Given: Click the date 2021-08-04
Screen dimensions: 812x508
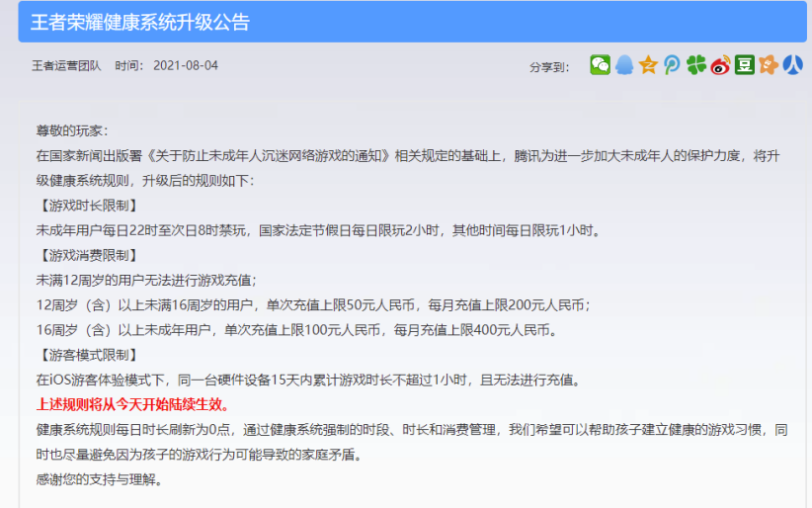Looking at the screenshot, I should (186, 66).
